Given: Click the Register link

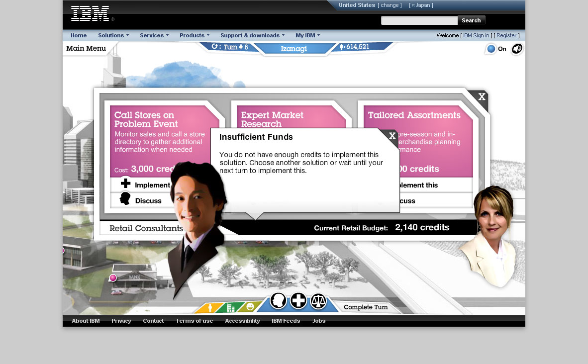Looking at the screenshot, I should 506,35.
